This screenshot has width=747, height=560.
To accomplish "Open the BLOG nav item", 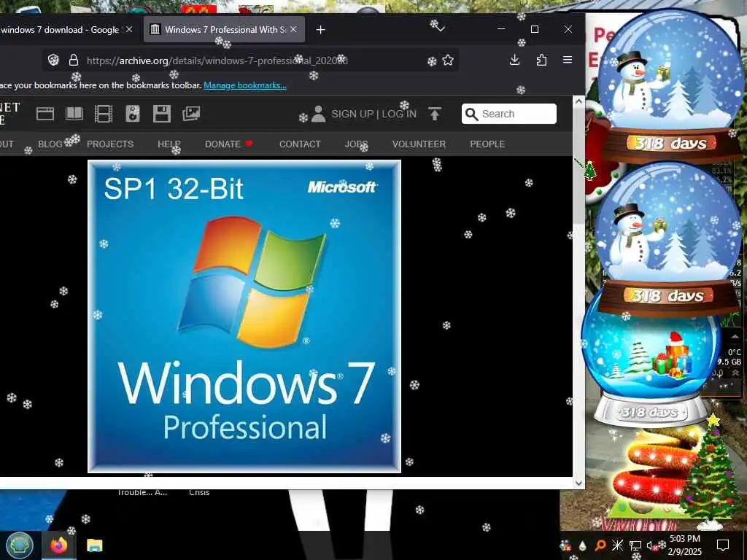I will (x=50, y=144).
